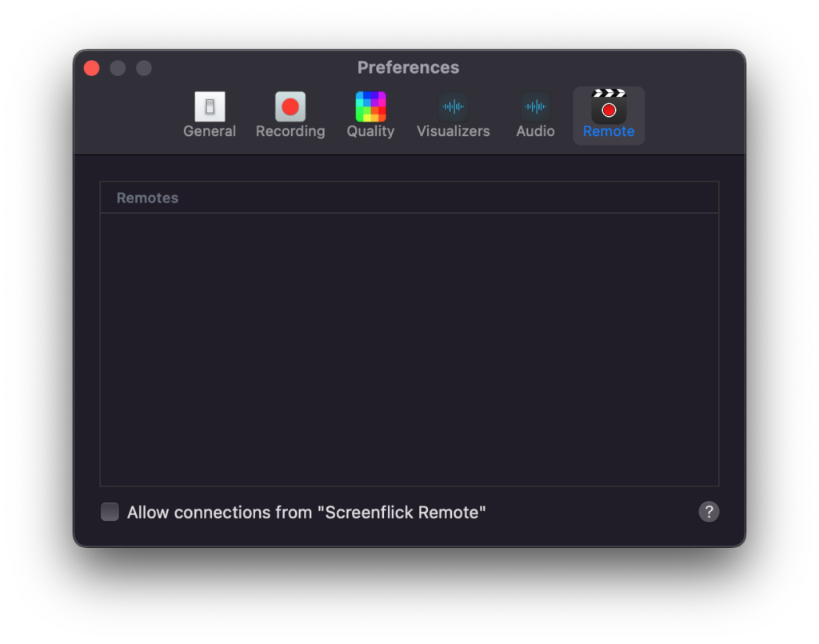Click the Remotes column header

click(409, 198)
